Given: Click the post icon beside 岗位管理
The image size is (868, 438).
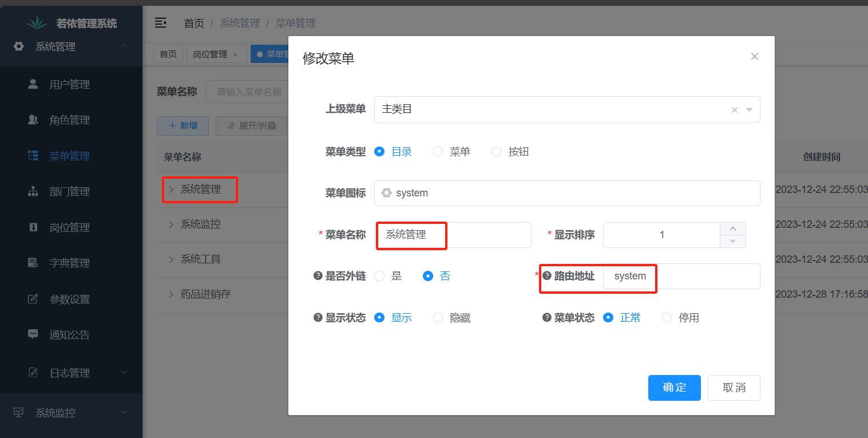Looking at the screenshot, I should tap(33, 227).
